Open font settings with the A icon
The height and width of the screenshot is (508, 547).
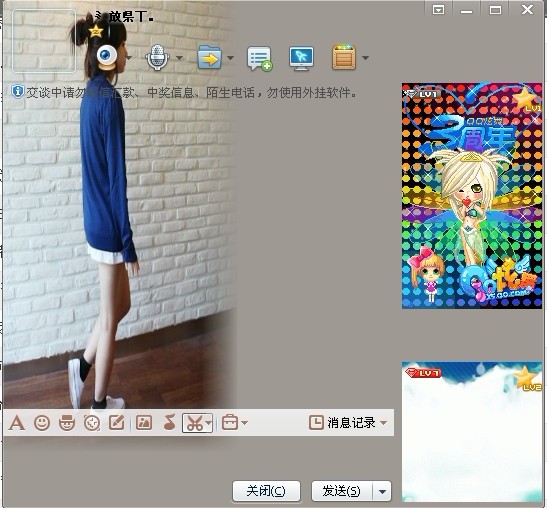[17, 423]
